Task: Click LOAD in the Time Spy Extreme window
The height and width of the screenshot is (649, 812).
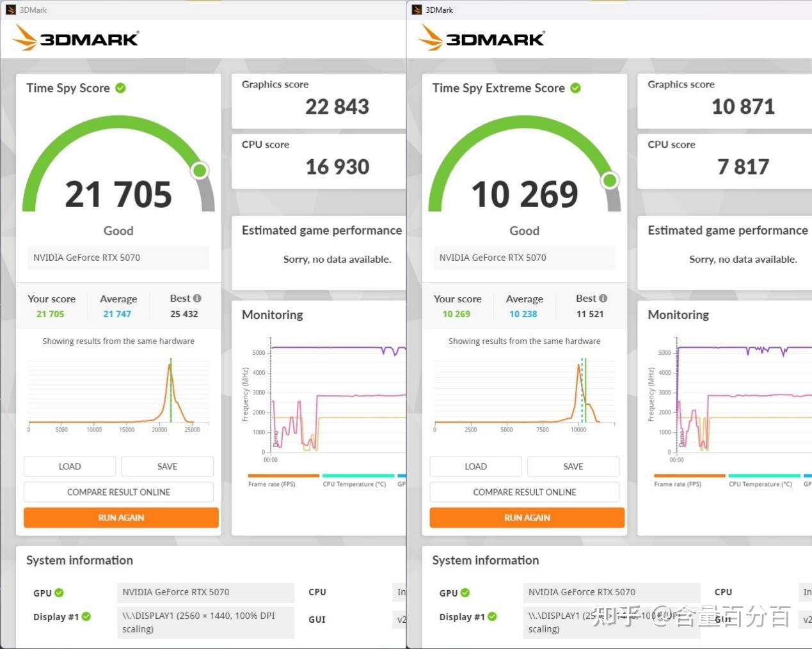Action: pyautogui.click(x=475, y=466)
